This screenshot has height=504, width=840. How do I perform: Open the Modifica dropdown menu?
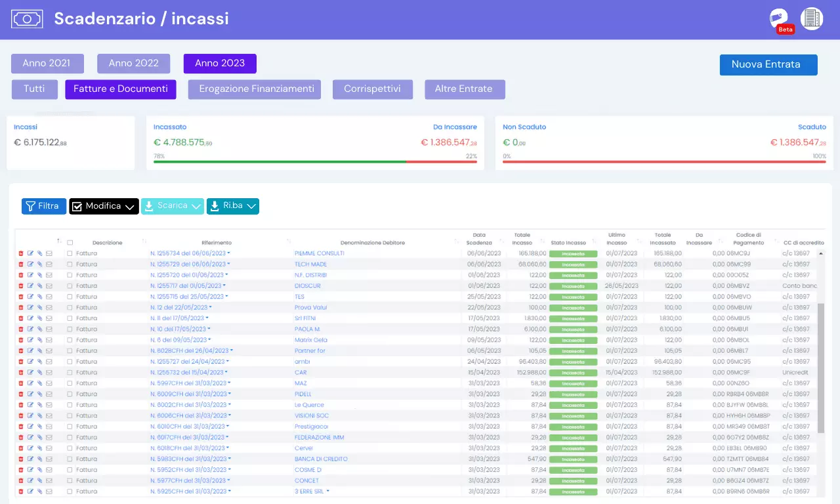click(x=104, y=206)
